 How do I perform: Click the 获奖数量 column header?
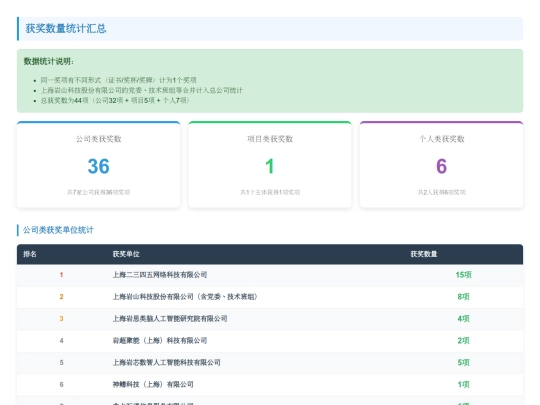point(424,254)
